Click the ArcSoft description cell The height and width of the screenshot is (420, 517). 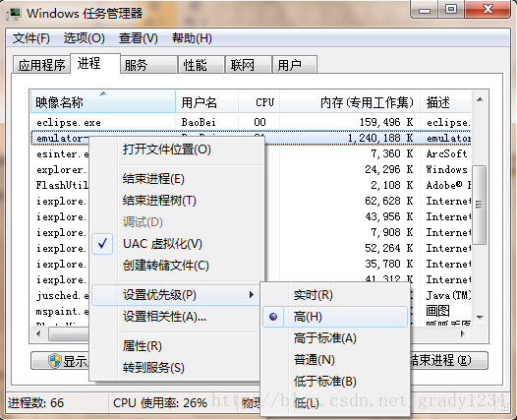pos(446,153)
